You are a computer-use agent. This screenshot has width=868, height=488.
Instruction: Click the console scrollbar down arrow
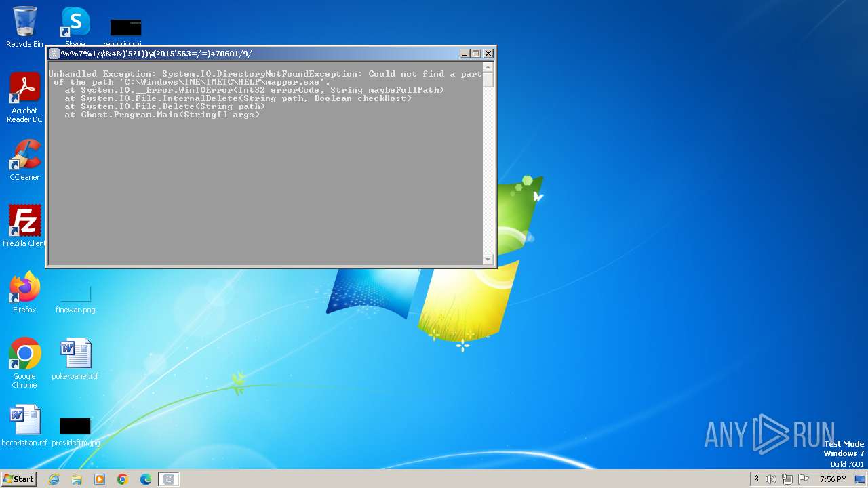click(488, 260)
